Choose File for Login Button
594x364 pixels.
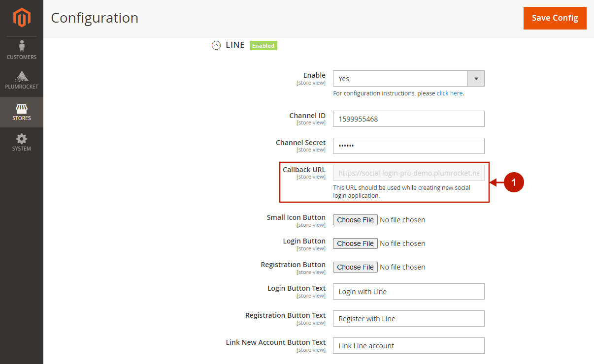[x=356, y=243]
